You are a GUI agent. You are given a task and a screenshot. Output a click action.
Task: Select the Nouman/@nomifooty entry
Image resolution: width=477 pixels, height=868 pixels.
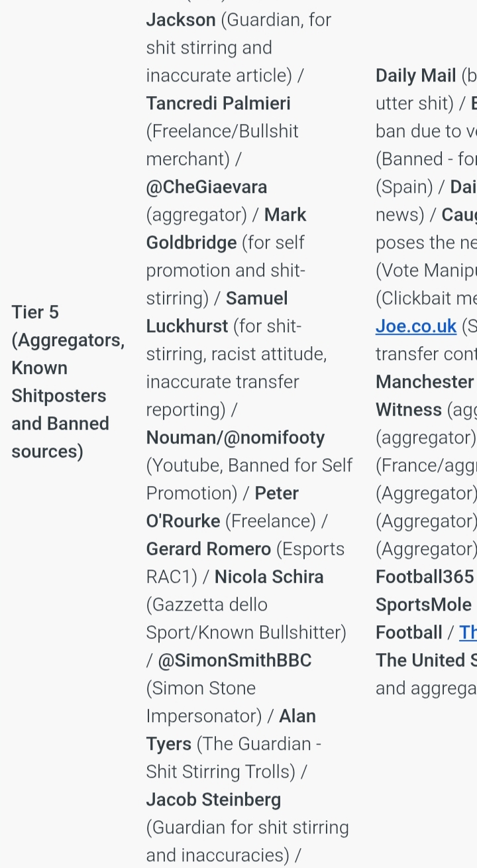235,438
